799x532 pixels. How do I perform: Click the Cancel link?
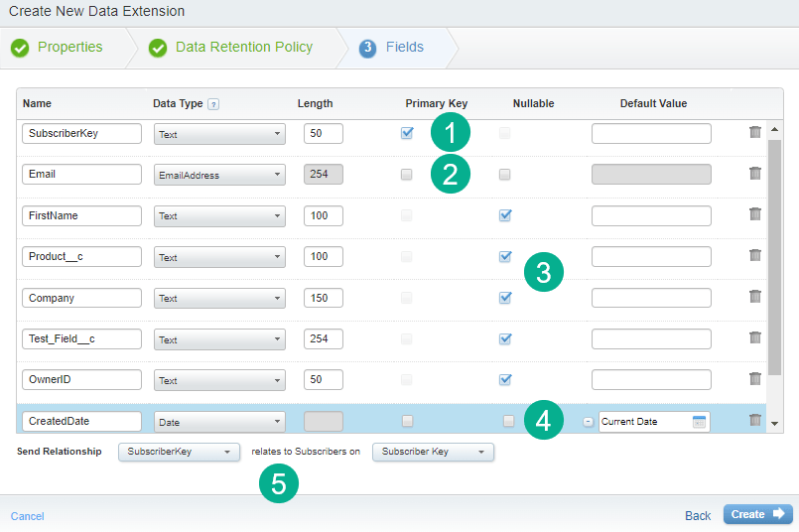[27, 516]
